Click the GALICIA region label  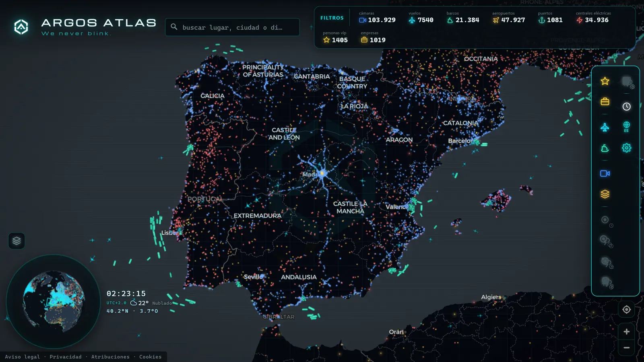213,96
